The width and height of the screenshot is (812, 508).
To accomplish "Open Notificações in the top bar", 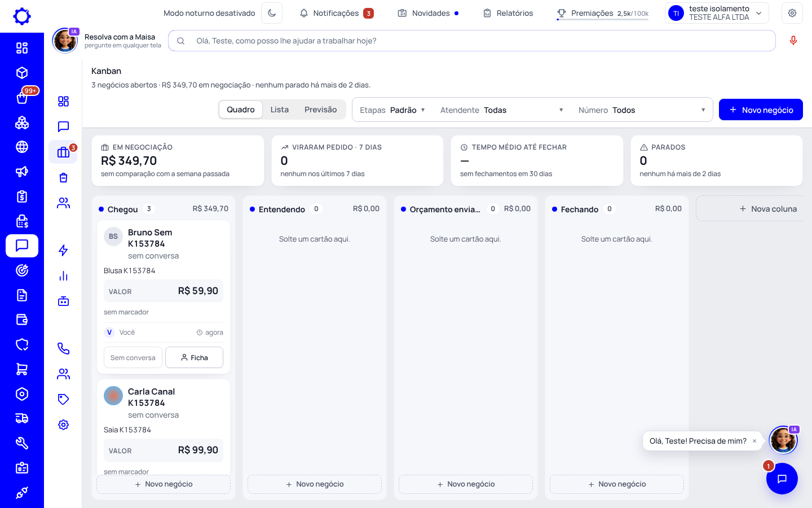I will [x=337, y=13].
